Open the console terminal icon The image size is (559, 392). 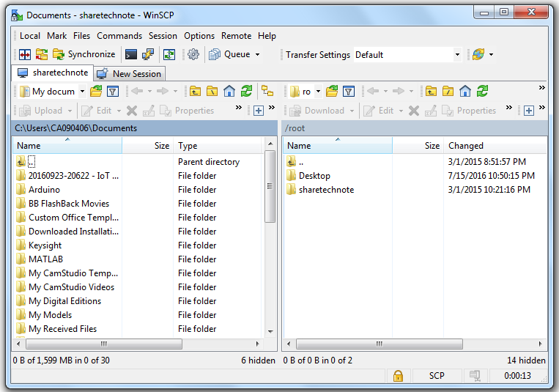(x=131, y=54)
